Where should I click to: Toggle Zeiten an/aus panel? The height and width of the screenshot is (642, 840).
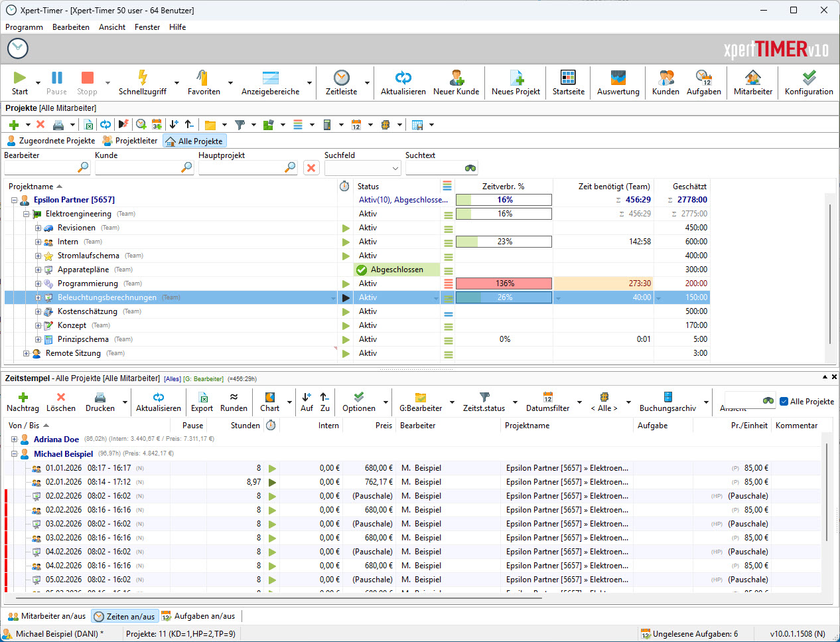pyautogui.click(x=125, y=616)
